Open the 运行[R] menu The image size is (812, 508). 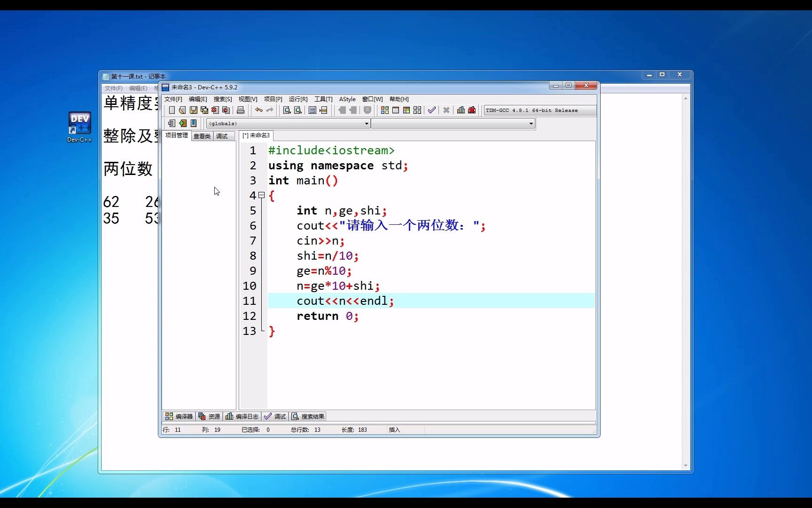(x=298, y=99)
